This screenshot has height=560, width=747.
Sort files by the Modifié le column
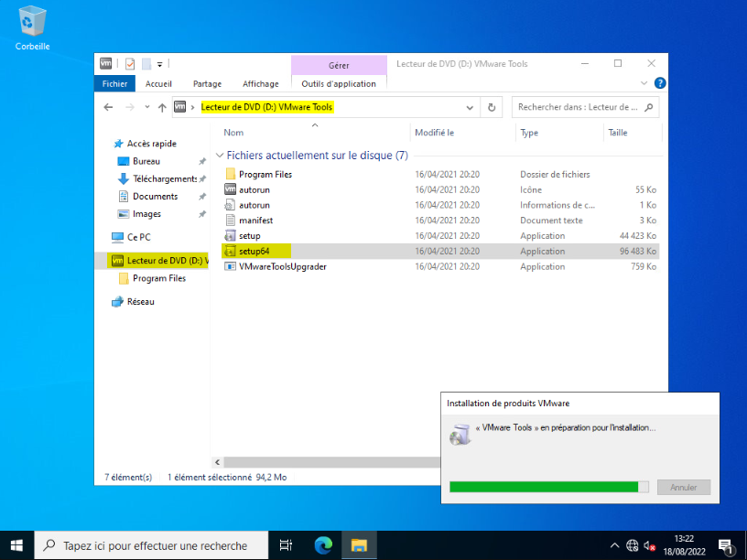462,133
